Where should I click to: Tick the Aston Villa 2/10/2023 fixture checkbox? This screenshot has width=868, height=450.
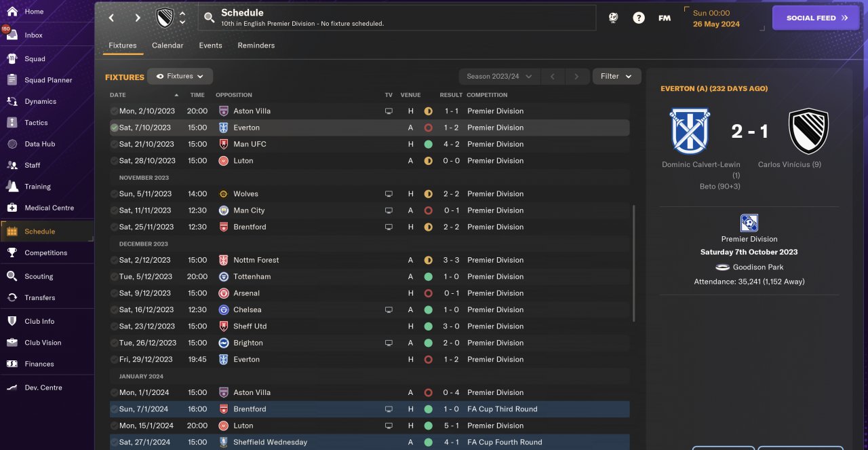pos(114,111)
